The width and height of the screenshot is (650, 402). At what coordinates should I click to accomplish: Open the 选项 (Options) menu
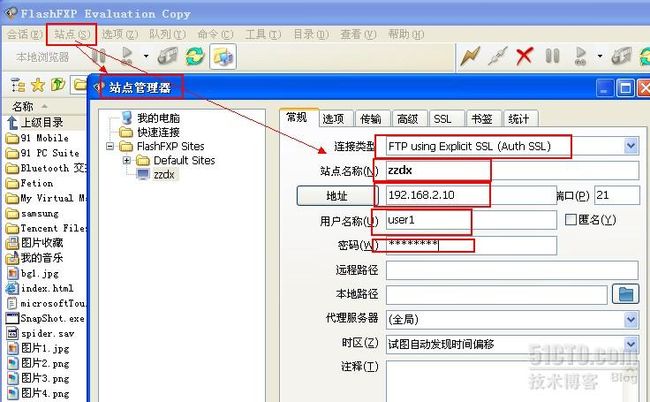119,34
